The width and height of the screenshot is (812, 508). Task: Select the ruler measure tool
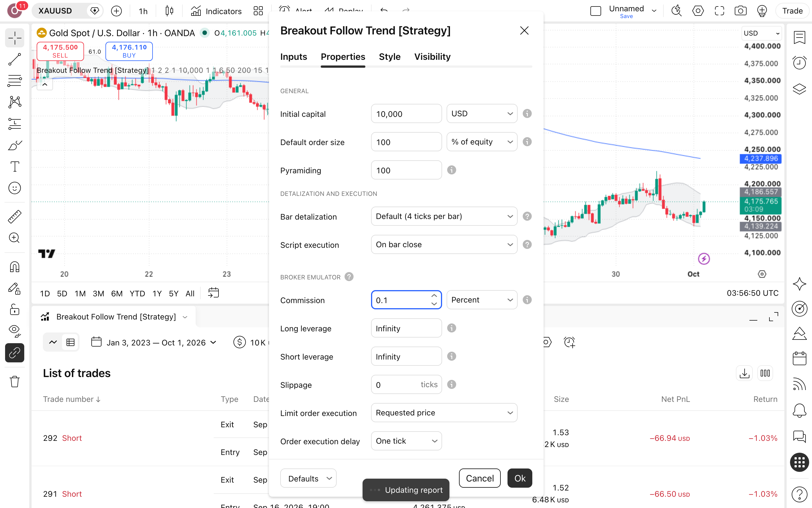pyautogui.click(x=15, y=217)
